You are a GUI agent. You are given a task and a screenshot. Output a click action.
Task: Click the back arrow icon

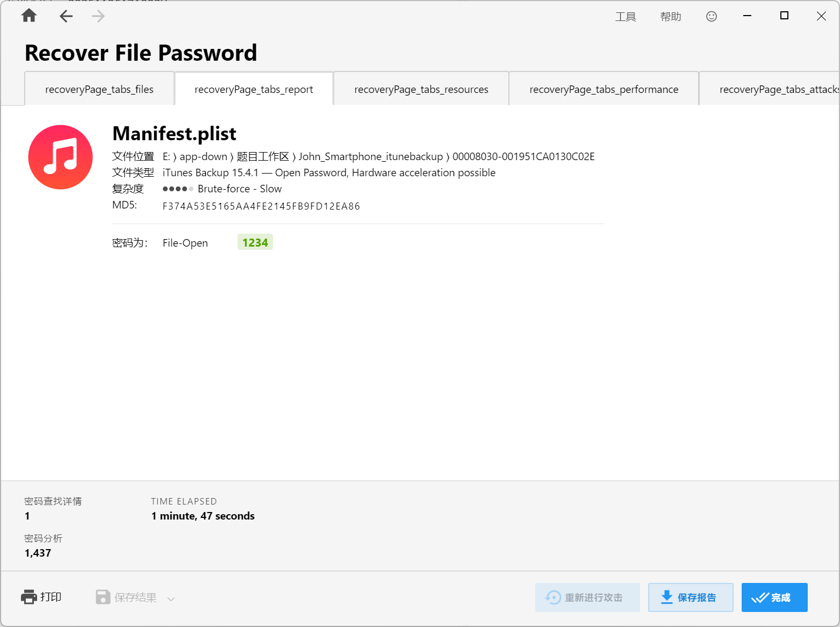(x=66, y=16)
